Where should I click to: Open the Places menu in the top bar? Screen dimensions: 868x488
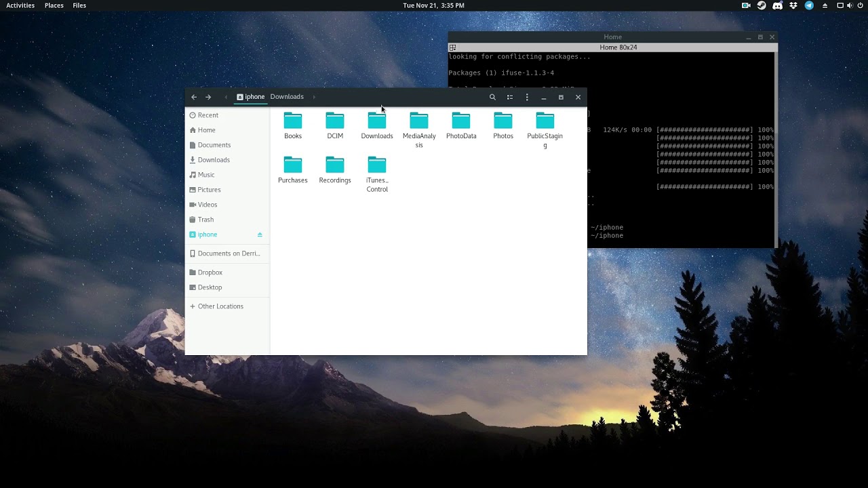(54, 5)
